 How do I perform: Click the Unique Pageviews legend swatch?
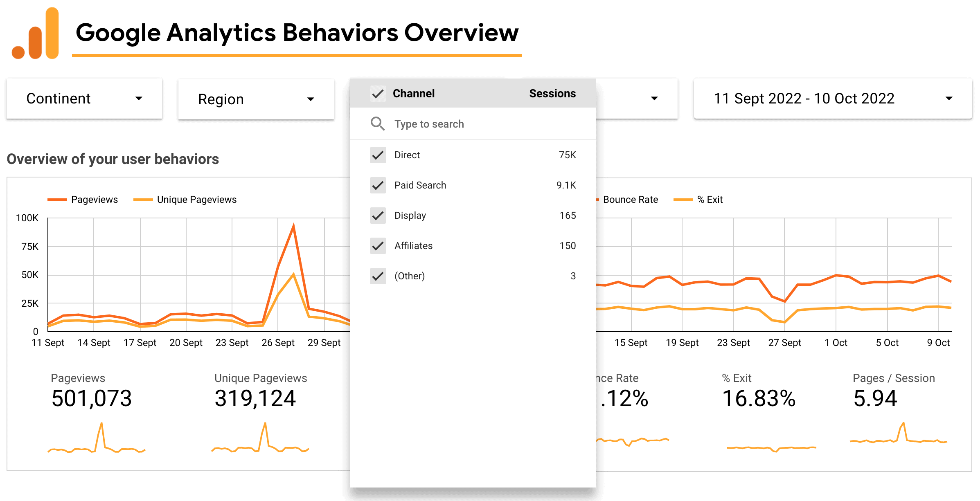click(143, 200)
